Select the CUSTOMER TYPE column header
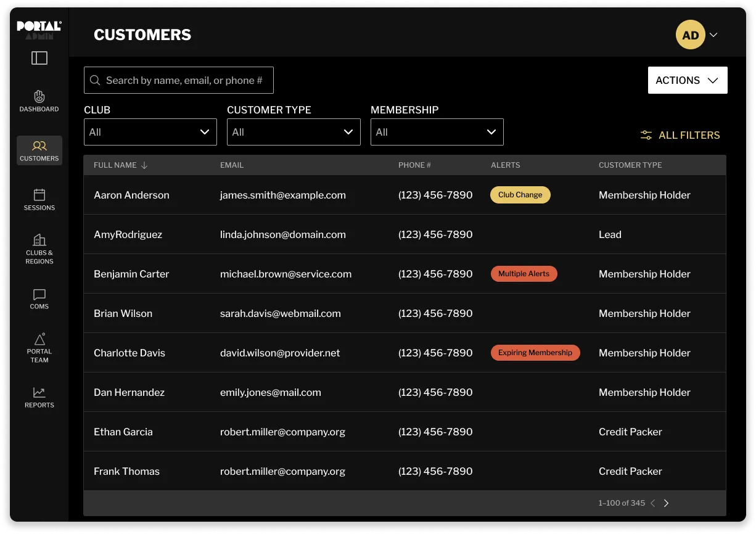This screenshot has height=534, width=756. 630,165
